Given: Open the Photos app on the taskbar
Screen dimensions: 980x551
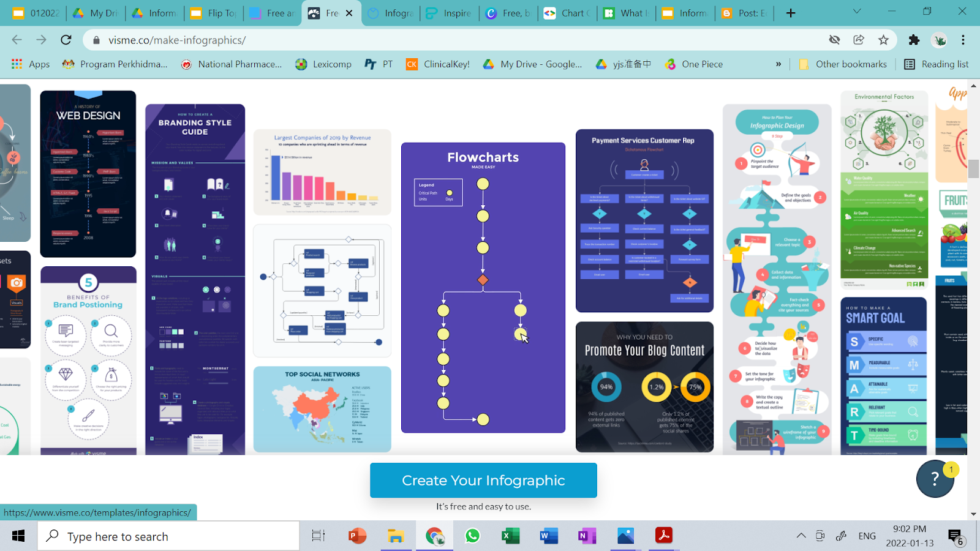Looking at the screenshot, I should [625, 536].
